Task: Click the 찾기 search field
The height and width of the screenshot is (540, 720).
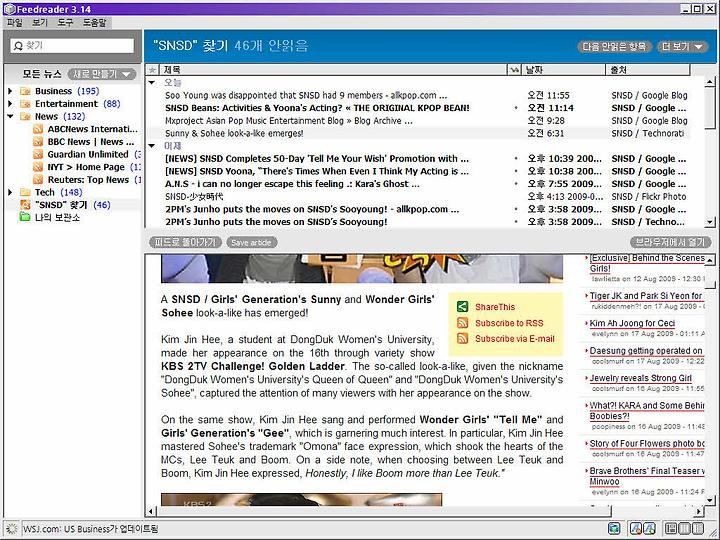Action: [x=72, y=46]
